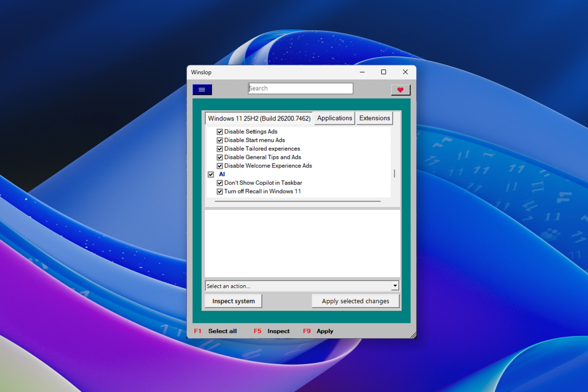Click the F1 Select all shortcut

[216, 331]
